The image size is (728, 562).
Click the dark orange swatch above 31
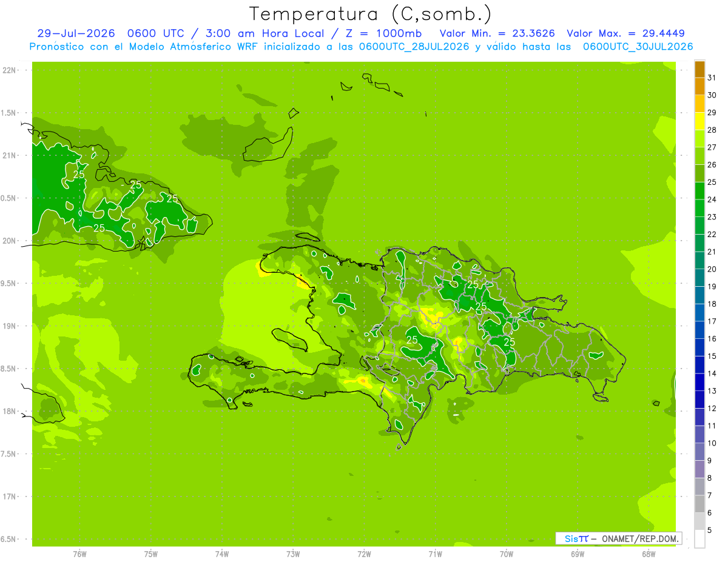(x=699, y=70)
